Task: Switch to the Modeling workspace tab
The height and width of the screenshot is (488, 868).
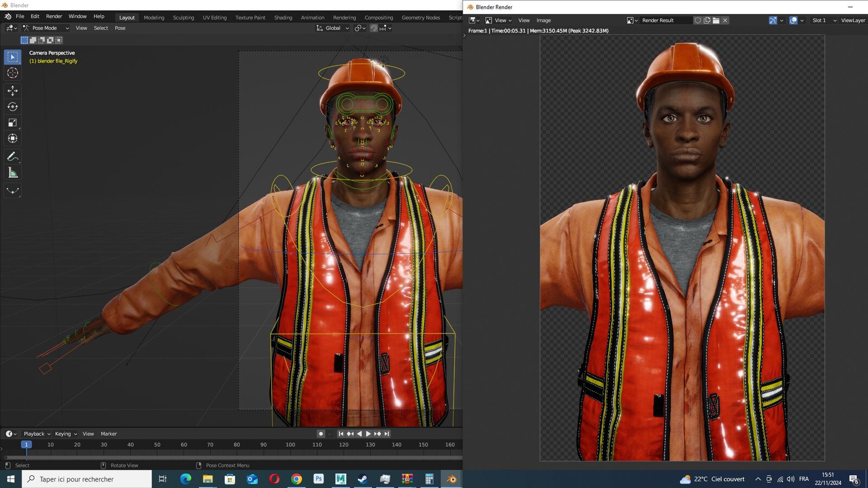Action: point(154,18)
